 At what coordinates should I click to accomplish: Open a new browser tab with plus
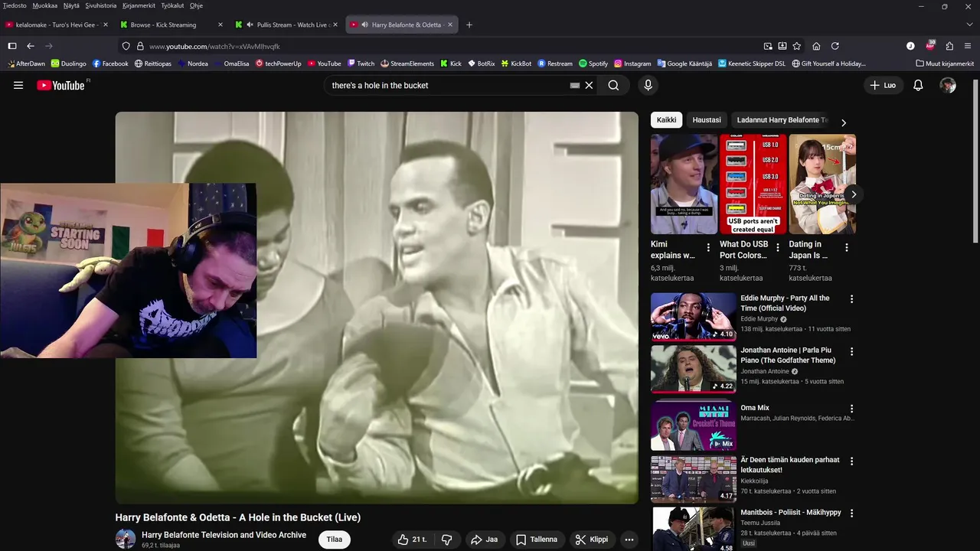click(469, 24)
